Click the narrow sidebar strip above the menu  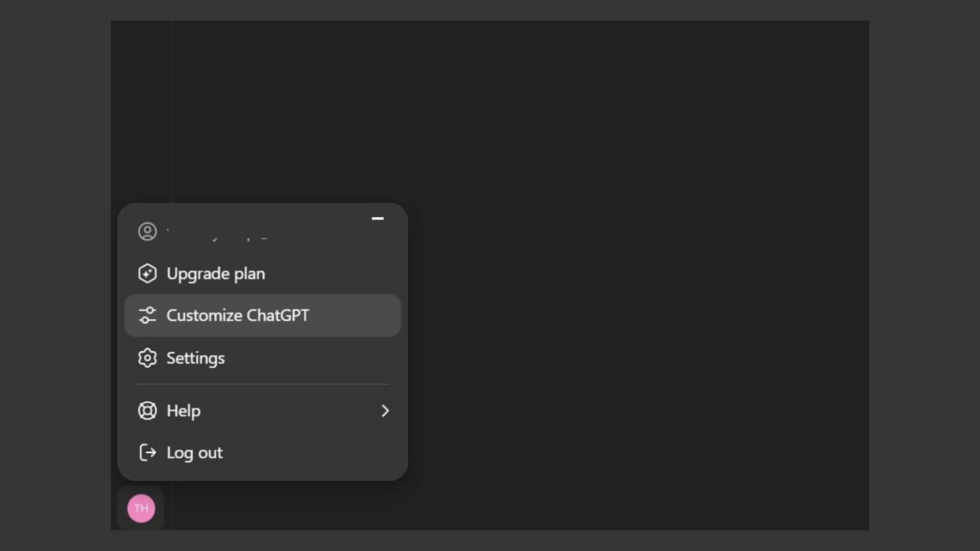pyautogui.click(x=141, y=110)
